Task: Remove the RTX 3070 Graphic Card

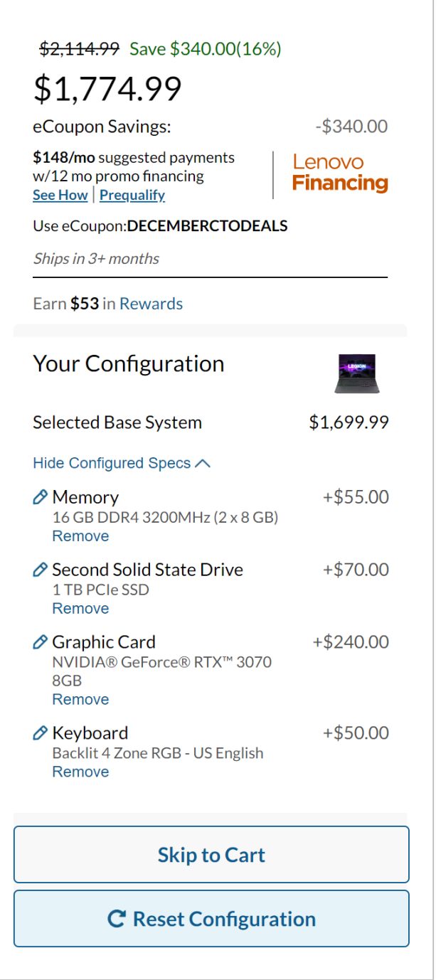Action: click(x=80, y=700)
